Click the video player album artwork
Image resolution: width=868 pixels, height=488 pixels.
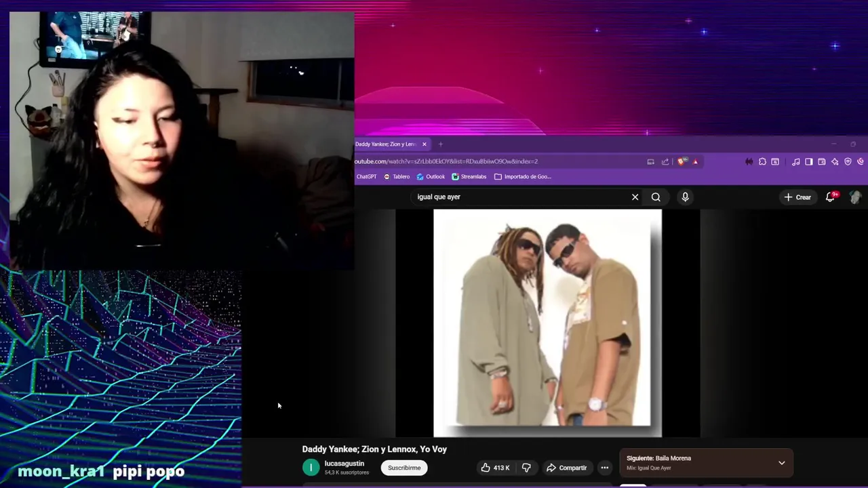(547, 323)
